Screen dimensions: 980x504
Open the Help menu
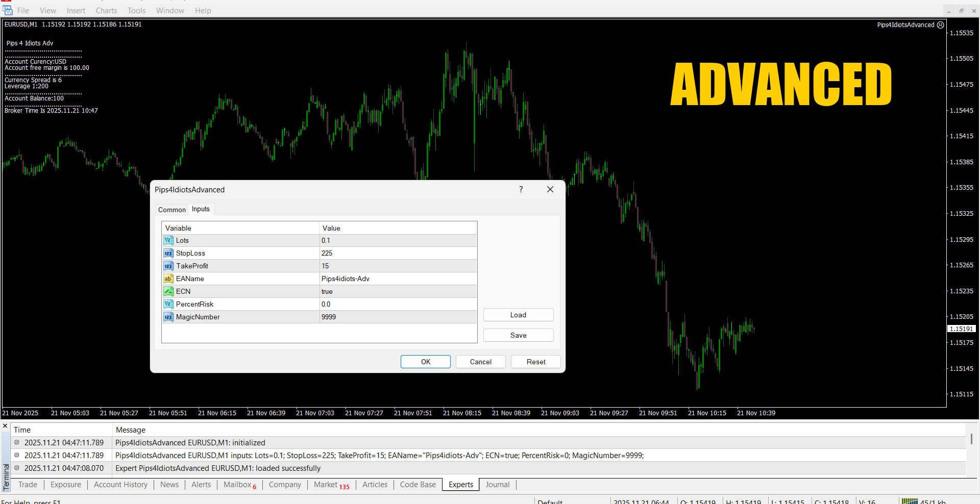click(x=203, y=11)
